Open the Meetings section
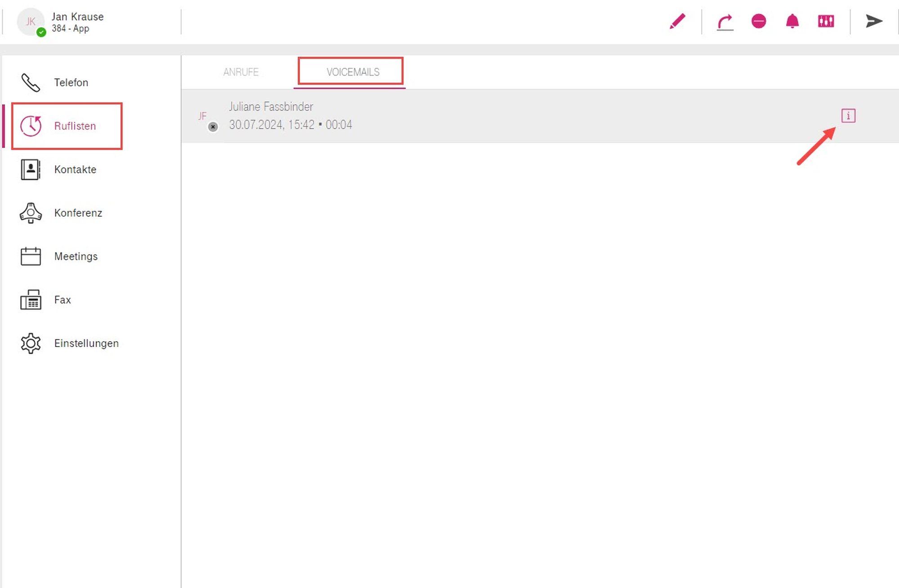This screenshot has height=588, width=899. pyautogui.click(x=76, y=256)
